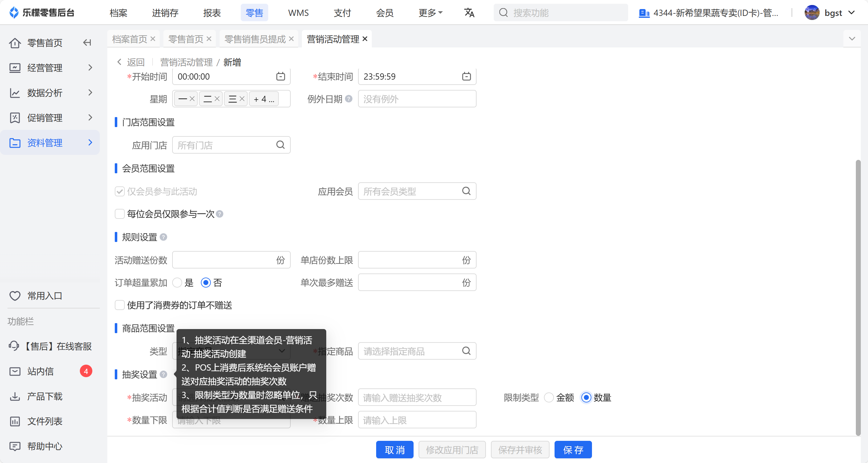
Task: Open 帮助中心 icon
Action: (x=15, y=446)
